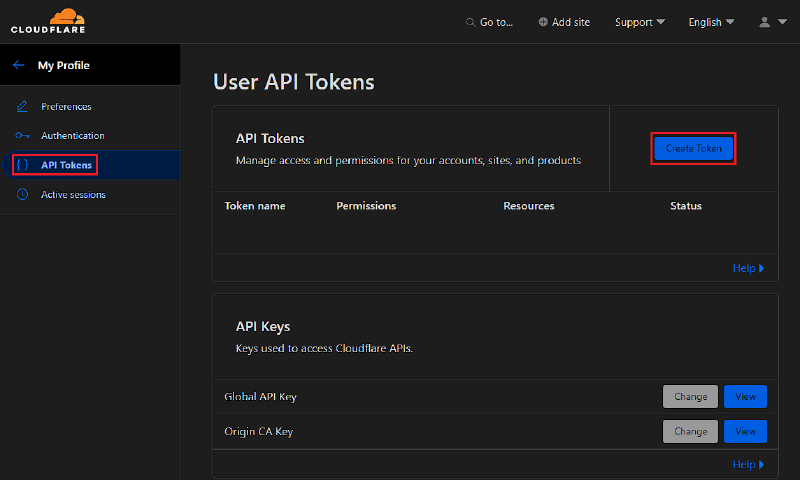
Task: View the Origin CA Key
Action: pos(745,432)
